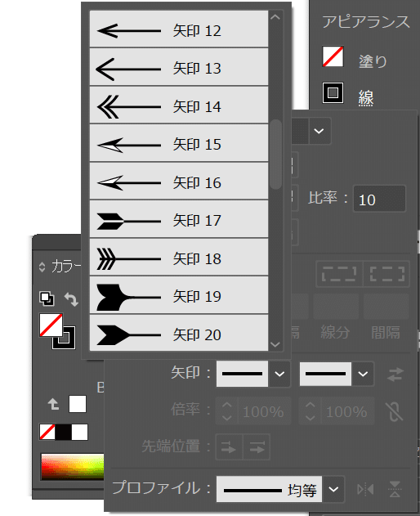Expand the プロファイル width profile dropdown
The image size is (420, 516).
[x=333, y=489]
